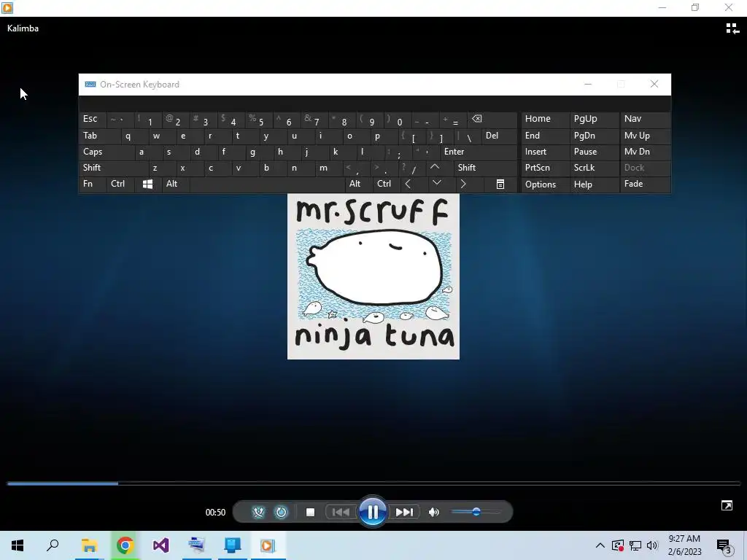The image size is (747, 560).
Task: Click the Windows logo key on keyboard
Action: tap(147, 184)
